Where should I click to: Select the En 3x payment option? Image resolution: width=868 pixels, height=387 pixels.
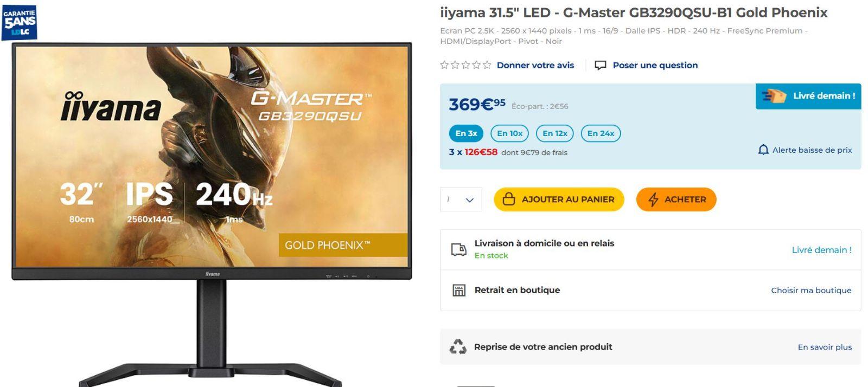point(466,133)
